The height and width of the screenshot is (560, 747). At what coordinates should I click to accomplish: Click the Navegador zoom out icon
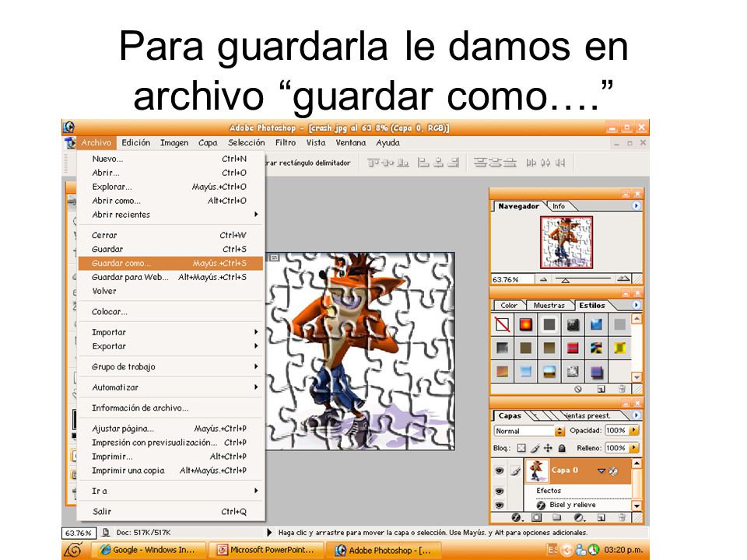click(x=544, y=279)
